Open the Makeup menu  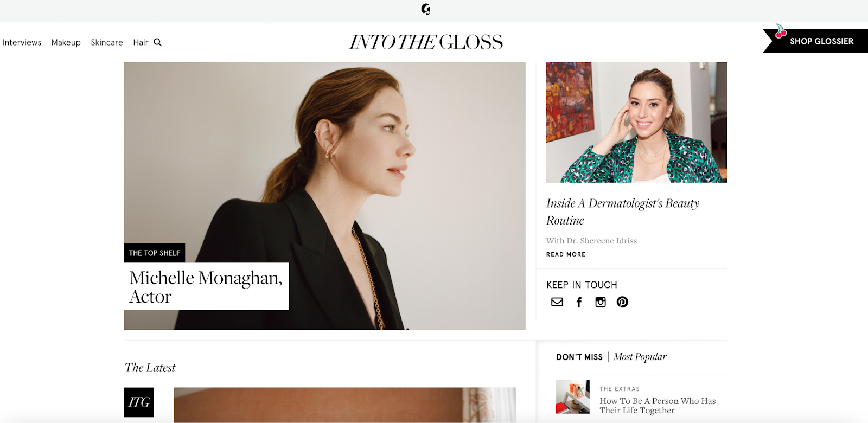66,42
